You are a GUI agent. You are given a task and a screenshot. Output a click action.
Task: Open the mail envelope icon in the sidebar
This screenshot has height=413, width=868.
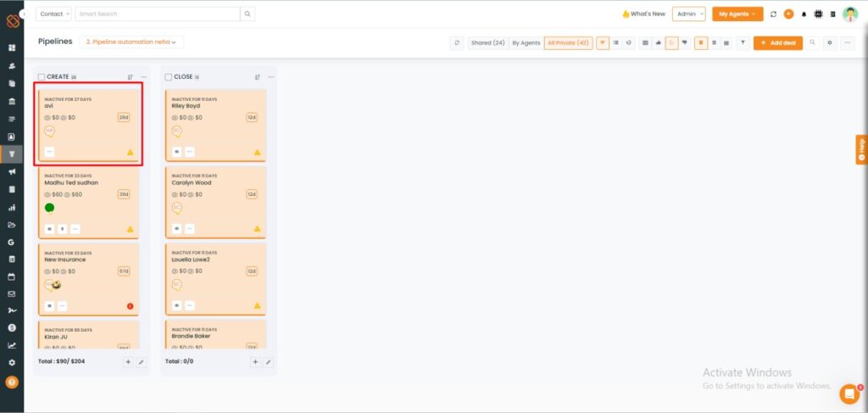point(12,294)
